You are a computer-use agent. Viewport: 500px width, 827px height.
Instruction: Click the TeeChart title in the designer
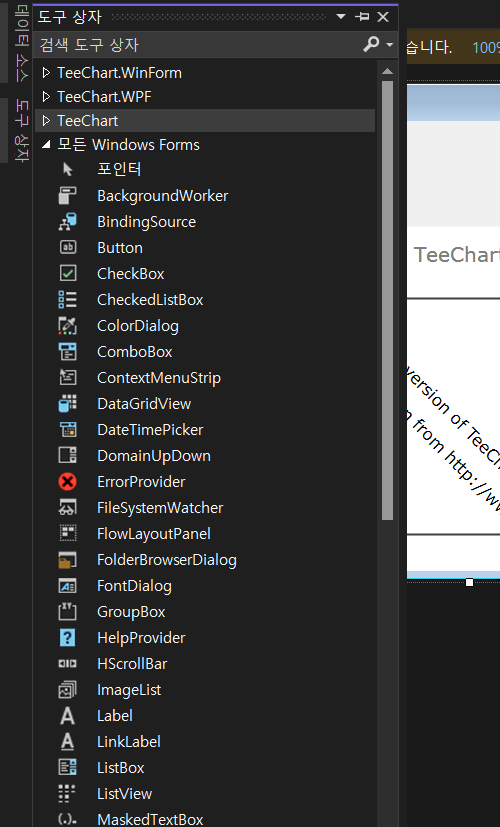(x=457, y=255)
